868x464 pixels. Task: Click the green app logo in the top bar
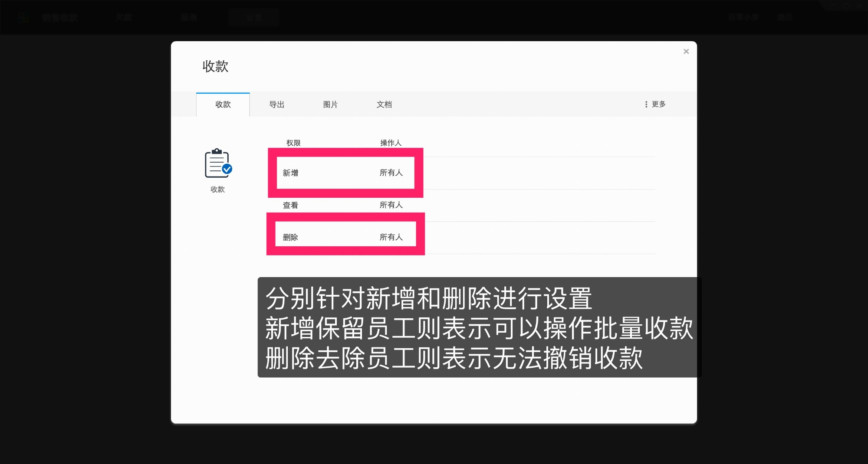pyautogui.click(x=24, y=17)
